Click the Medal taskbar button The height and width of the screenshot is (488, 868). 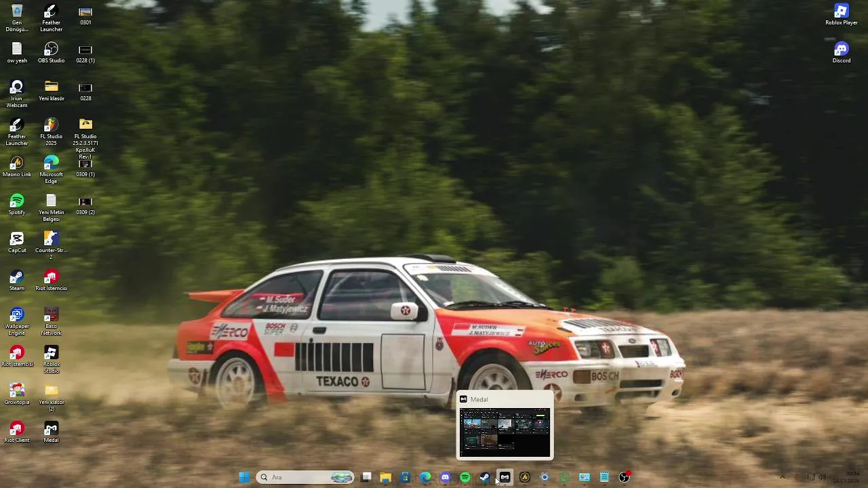505,477
